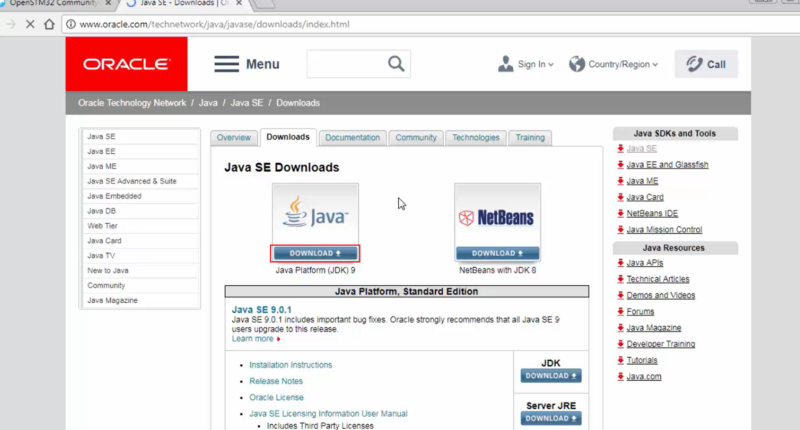The height and width of the screenshot is (430, 800).
Task: Open the hamburger Menu icon
Action: [x=227, y=64]
